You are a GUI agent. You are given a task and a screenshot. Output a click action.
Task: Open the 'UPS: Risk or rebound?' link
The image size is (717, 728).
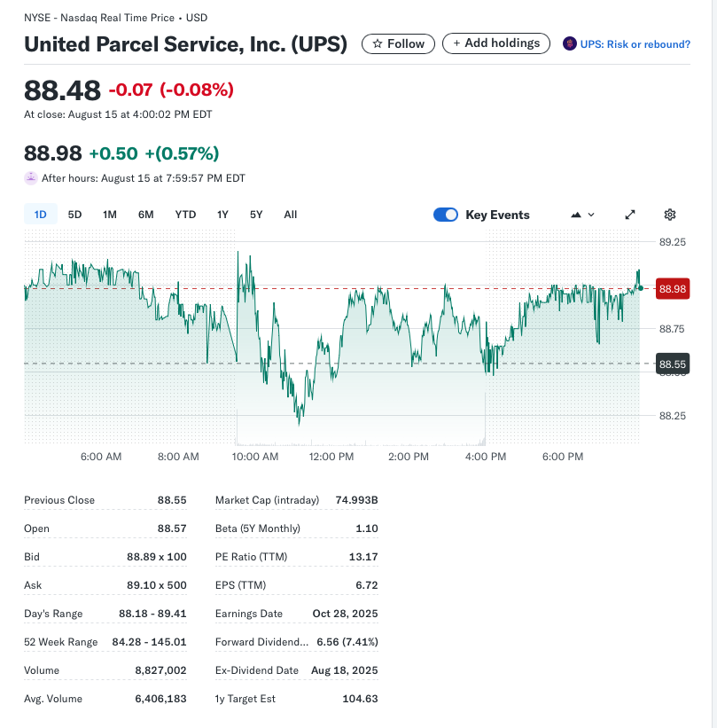635,44
